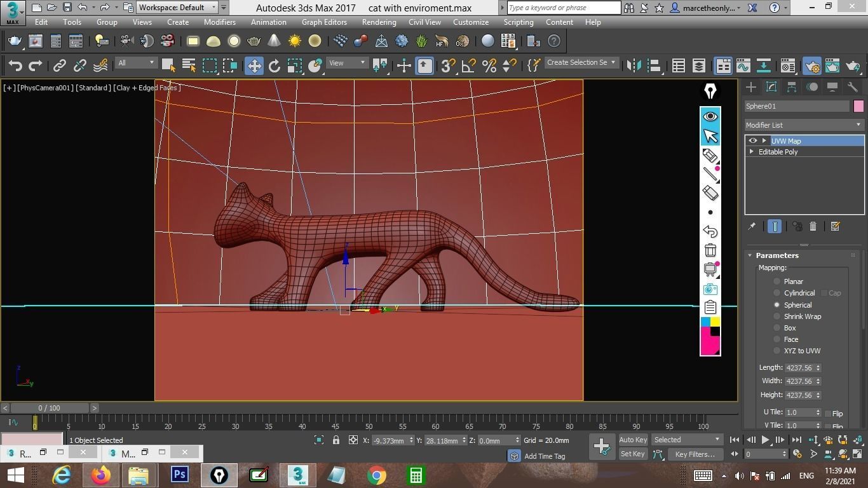Open the Align tool
868x488 pixels.
click(654, 65)
